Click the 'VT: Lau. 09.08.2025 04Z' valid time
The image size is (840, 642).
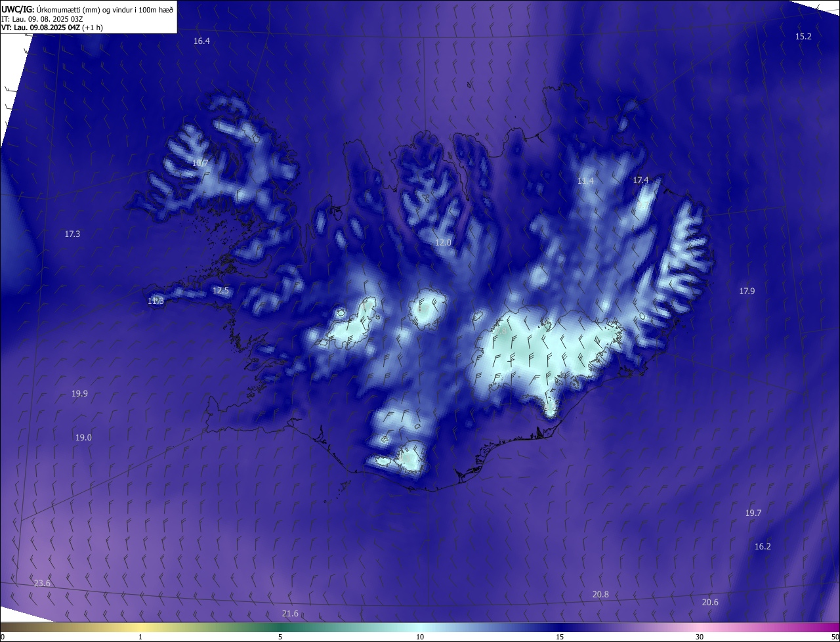pos(39,28)
